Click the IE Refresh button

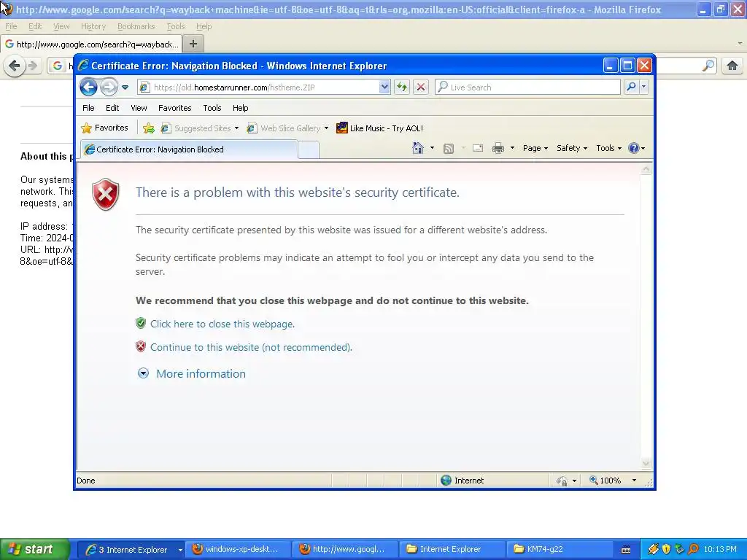[402, 87]
